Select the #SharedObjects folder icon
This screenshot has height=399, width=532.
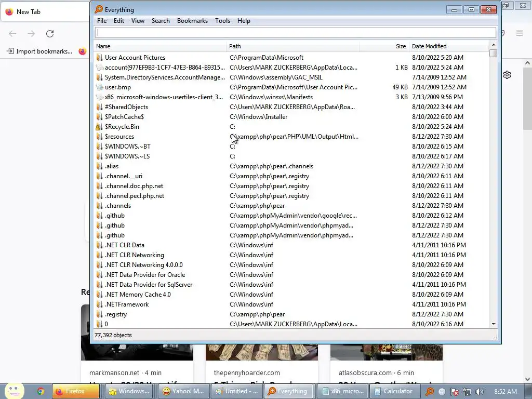click(99, 107)
